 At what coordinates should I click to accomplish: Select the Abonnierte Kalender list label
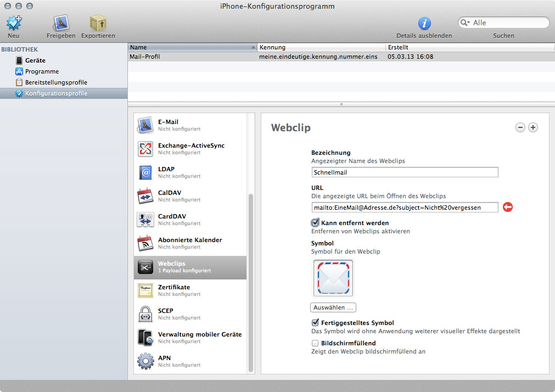point(190,240)
